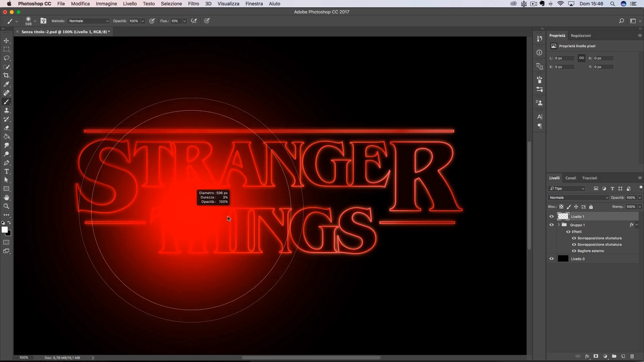Select the Type tool
The image size is (644, 362).
point(6,172)
